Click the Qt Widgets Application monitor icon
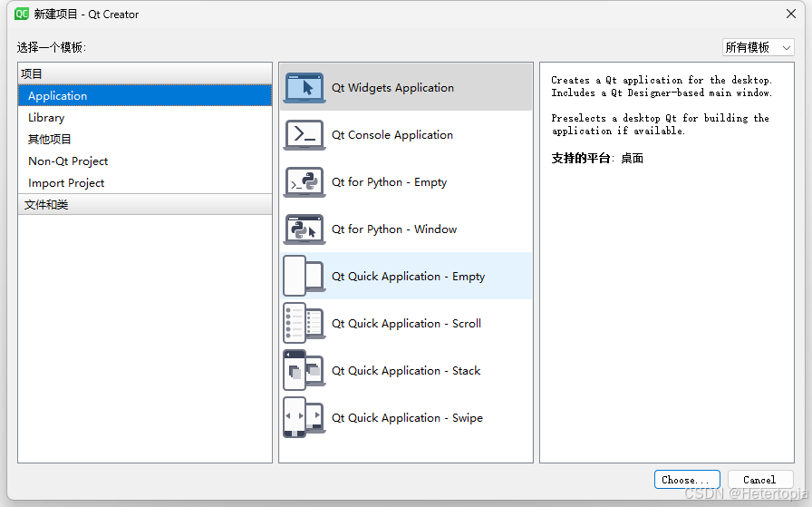The width and height of the screenshot is (812, 507). (304, 88)
